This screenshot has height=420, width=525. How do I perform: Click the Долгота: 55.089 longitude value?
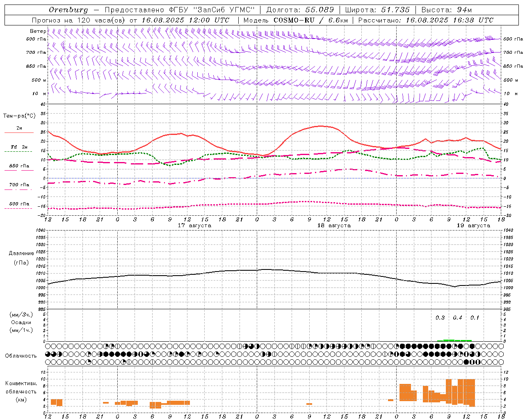[x=300, y=10]
